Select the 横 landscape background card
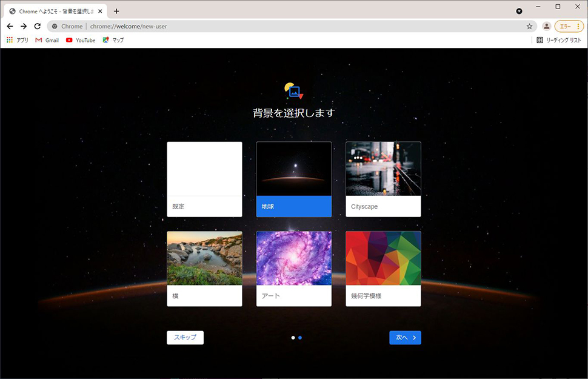This screenshot has width=588, height=379. point(204,269)
